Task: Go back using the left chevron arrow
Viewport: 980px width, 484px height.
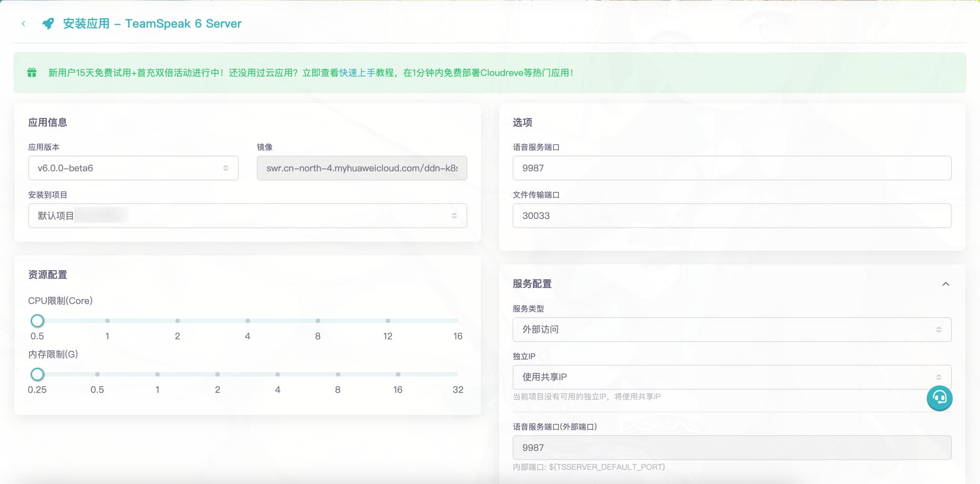Action: (23, 23)
